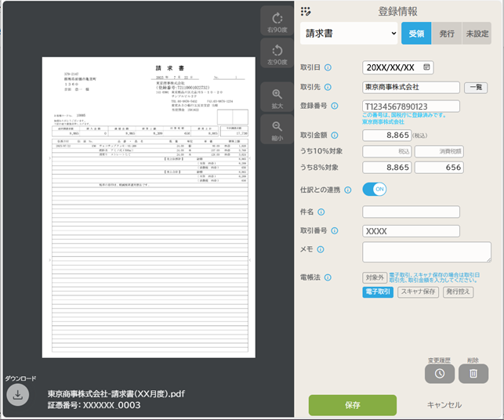Click the 8%対象 tax field showing 656
Screen dimensions: 504x420
[439, 168]
